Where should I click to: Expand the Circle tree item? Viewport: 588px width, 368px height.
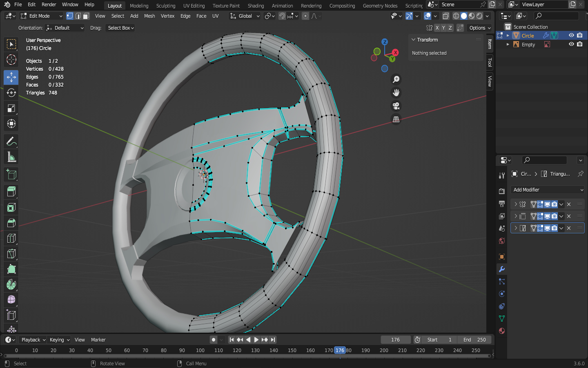tap(508, 36)
